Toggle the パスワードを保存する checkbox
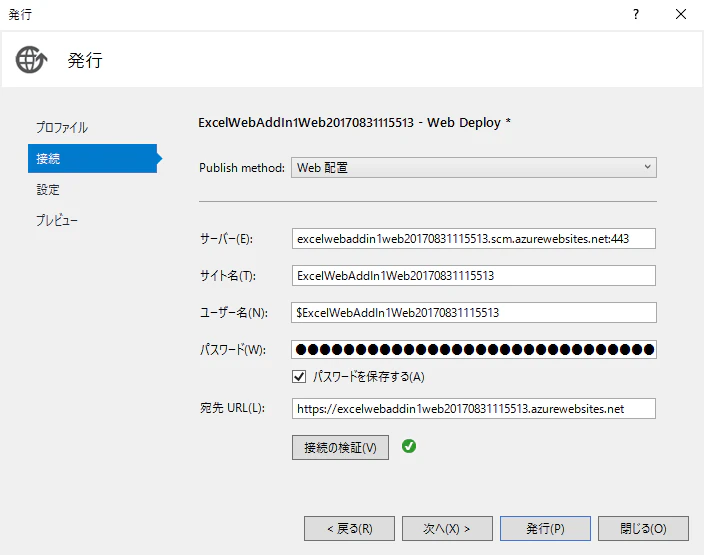 point(299,376)
